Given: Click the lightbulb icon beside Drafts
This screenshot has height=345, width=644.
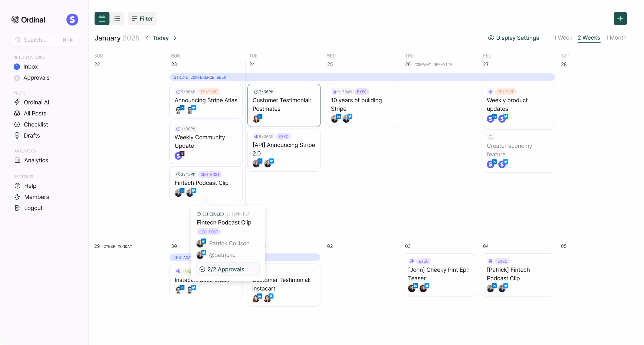Looking at the screenshot, I should click(17, 135).
